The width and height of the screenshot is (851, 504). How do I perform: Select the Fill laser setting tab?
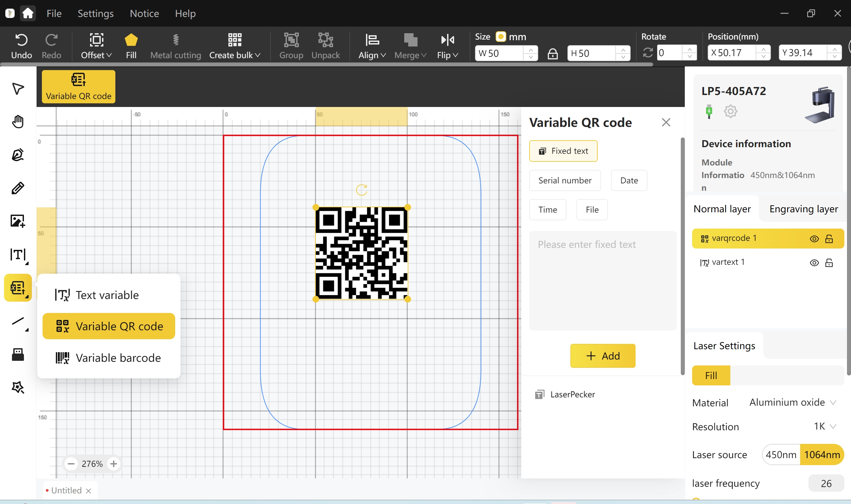tap(711, 375)
